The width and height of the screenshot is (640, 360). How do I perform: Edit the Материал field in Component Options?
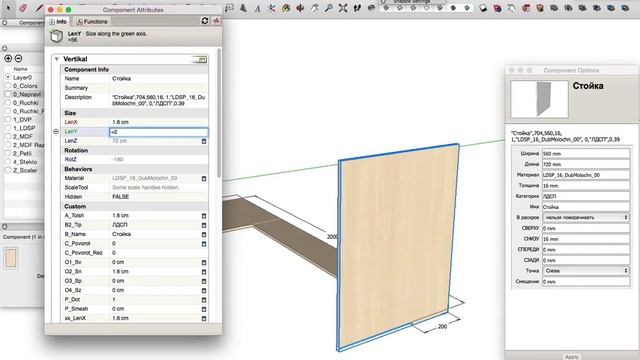pos(586,175)
